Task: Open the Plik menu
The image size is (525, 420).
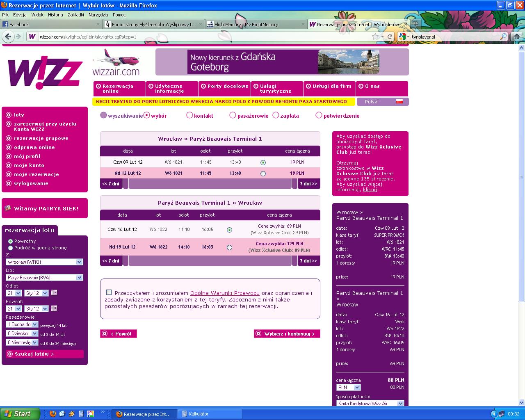Action: click(5, 15)
